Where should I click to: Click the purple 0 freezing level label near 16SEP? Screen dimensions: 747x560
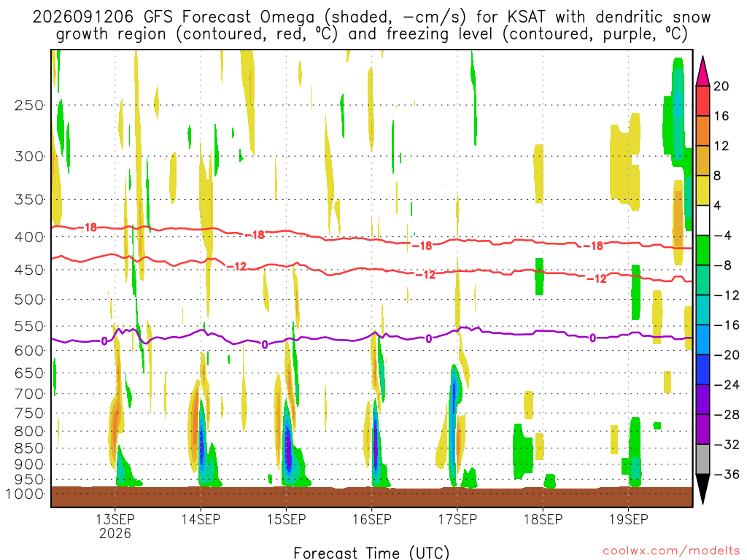[x=429, y=338]
